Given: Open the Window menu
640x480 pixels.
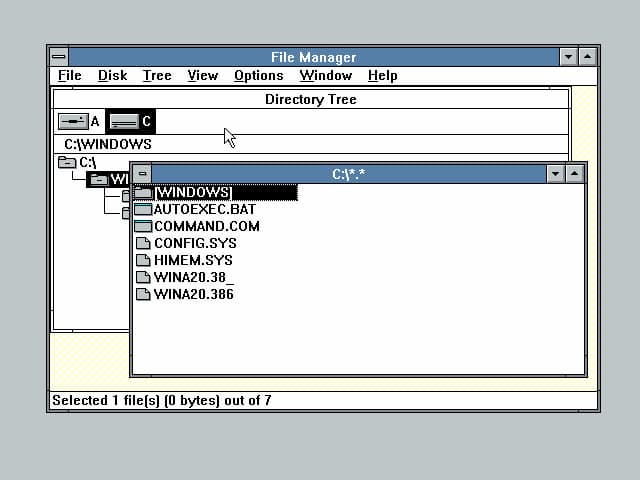Looking at the screenshot, I should click(325, 76).
